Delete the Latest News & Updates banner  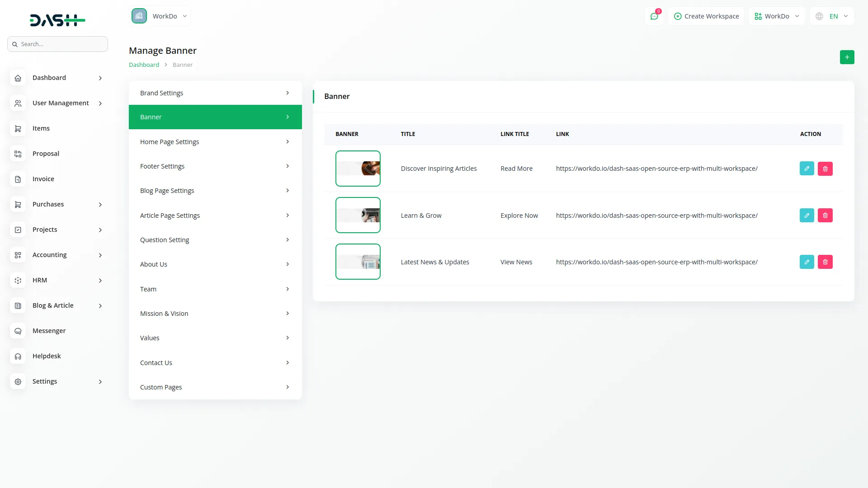pyautogui.click(x=825, y=262)
